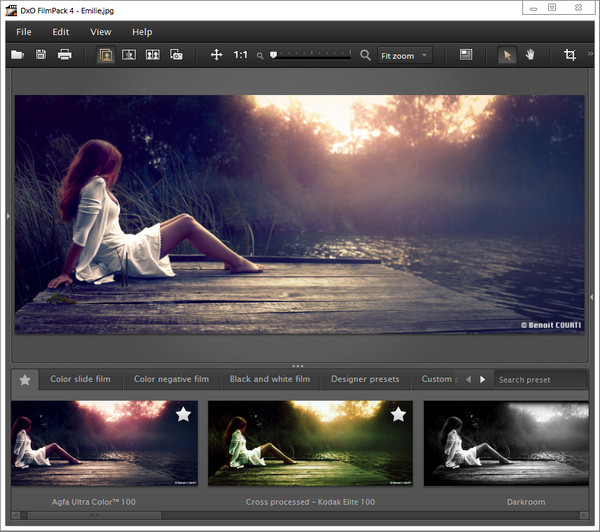This screenshot has height=532, width=600.
Task: Open an image file with folder icon
Action: [17, 55]
